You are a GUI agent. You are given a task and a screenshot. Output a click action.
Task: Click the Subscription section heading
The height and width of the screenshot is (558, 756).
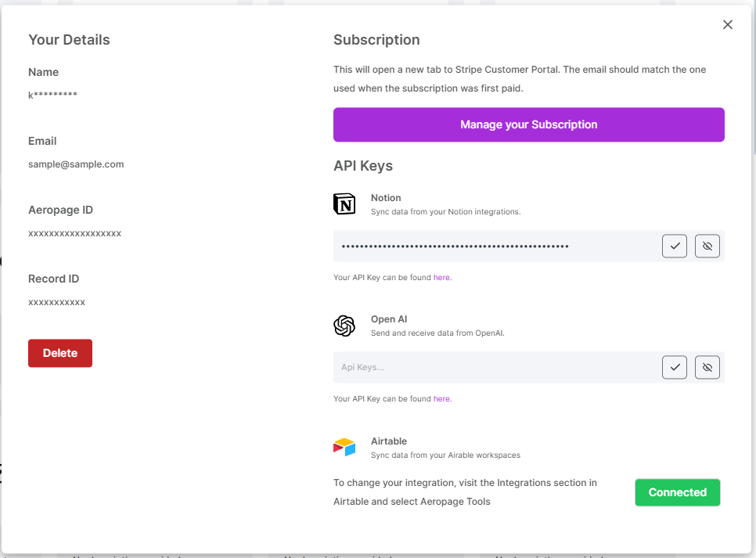376,40
